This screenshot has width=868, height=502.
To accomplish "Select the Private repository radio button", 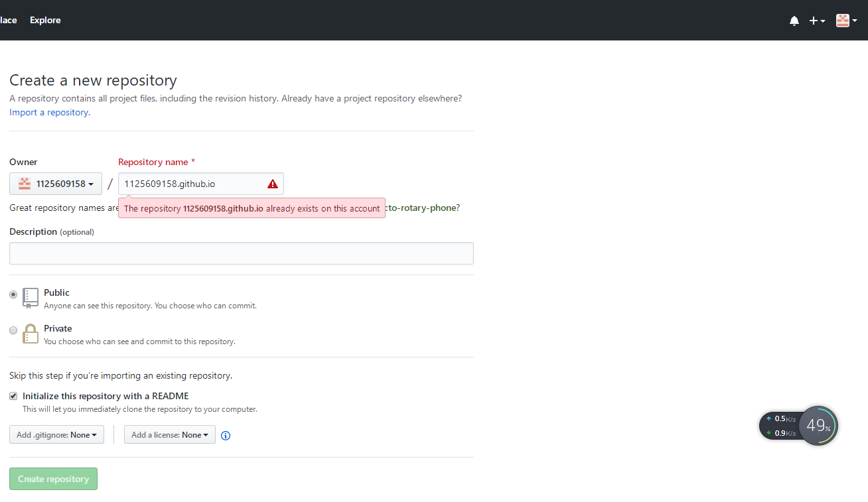I will point(13,330).
